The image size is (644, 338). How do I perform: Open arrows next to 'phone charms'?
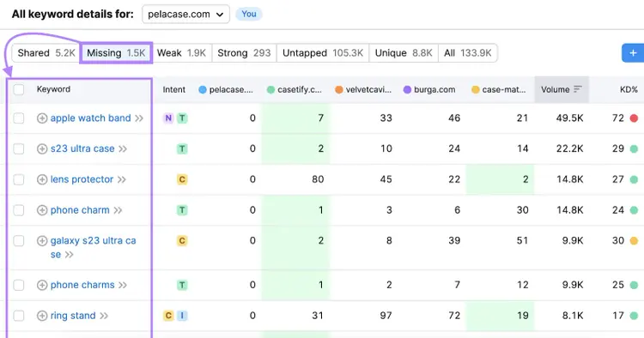(123, 285)
